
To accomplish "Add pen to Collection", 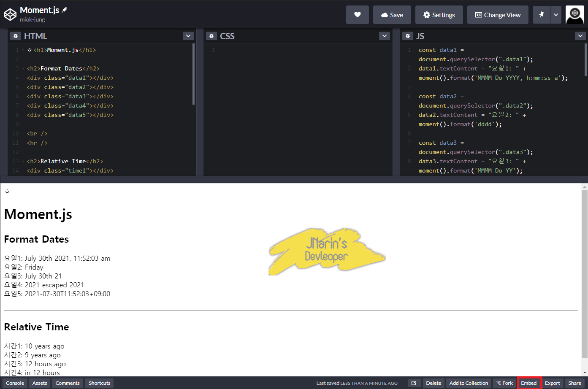I will pyautogui.click(x=469, y=383).
